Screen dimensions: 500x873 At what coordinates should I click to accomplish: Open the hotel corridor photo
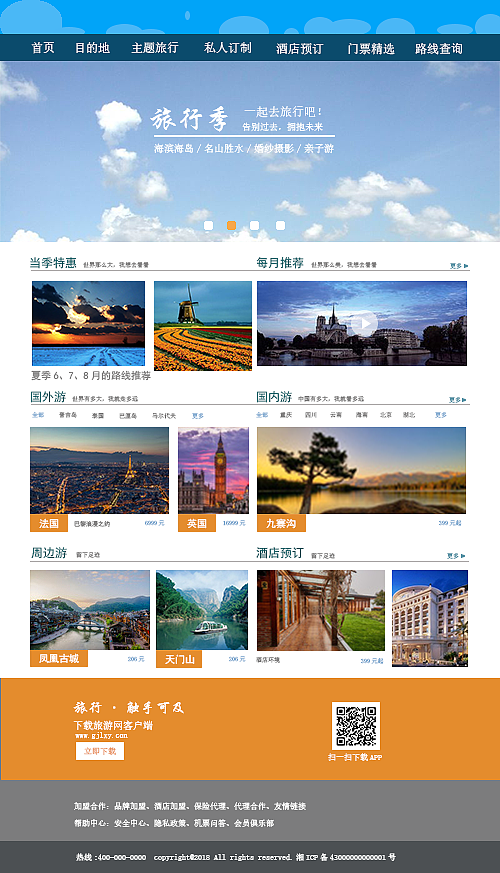(x=321, y=610)
